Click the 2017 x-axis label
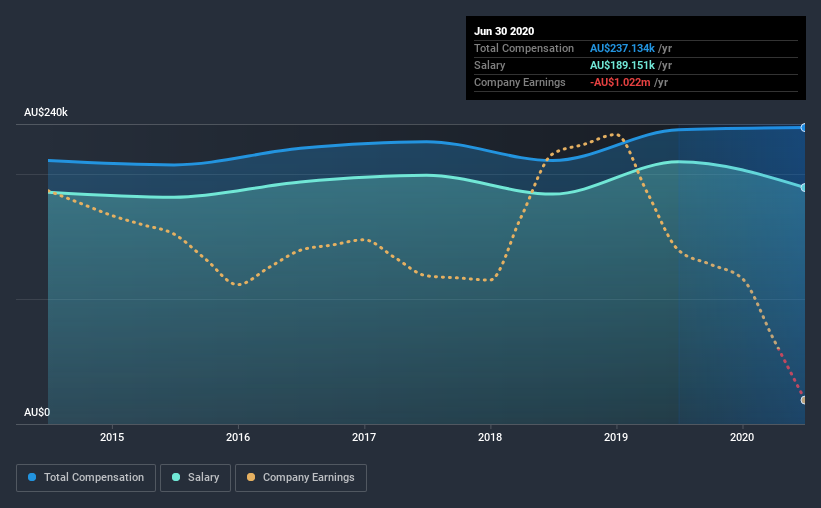 click(x=364, y=437)
